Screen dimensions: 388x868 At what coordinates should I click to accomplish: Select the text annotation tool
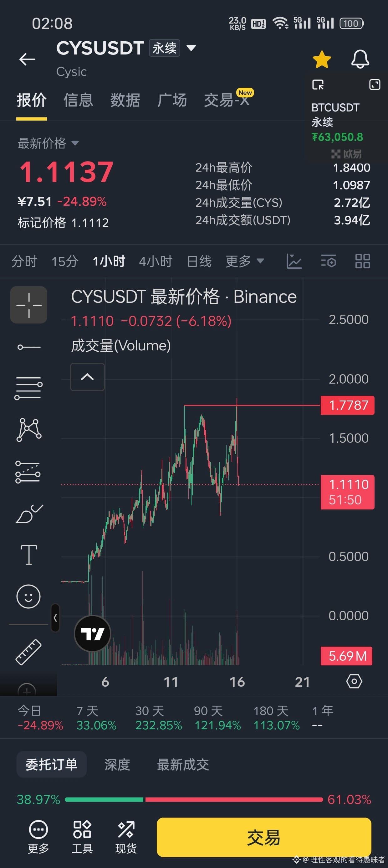click(29, 555)
